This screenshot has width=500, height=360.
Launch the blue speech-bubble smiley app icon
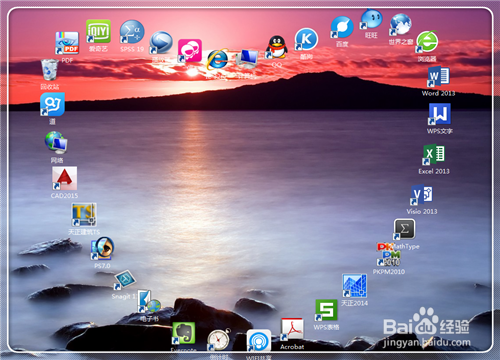(52, 104)
